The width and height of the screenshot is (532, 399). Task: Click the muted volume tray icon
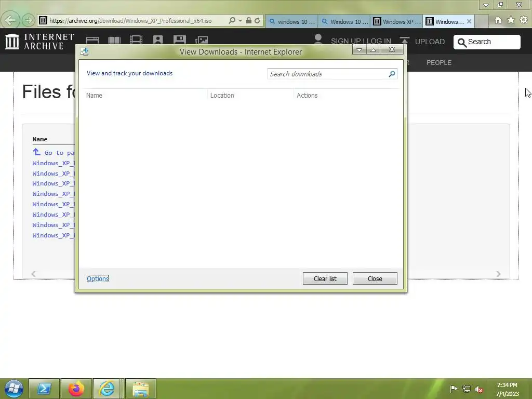coord(478,389)
